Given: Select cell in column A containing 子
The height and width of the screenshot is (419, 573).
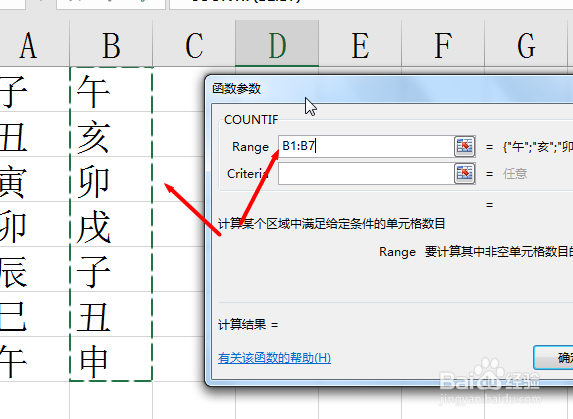Looking at the screenshot, I should pos(34,89).
